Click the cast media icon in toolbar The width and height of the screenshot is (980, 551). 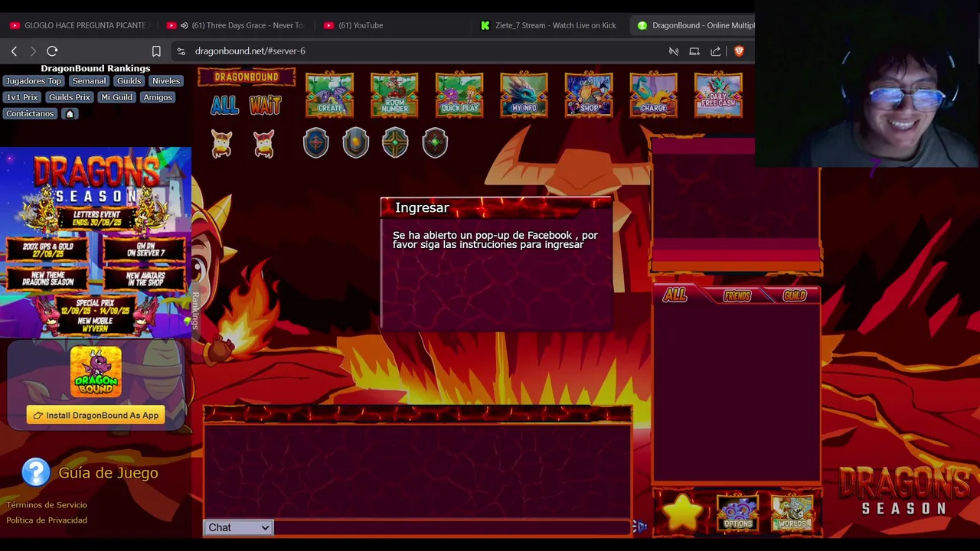694,51
